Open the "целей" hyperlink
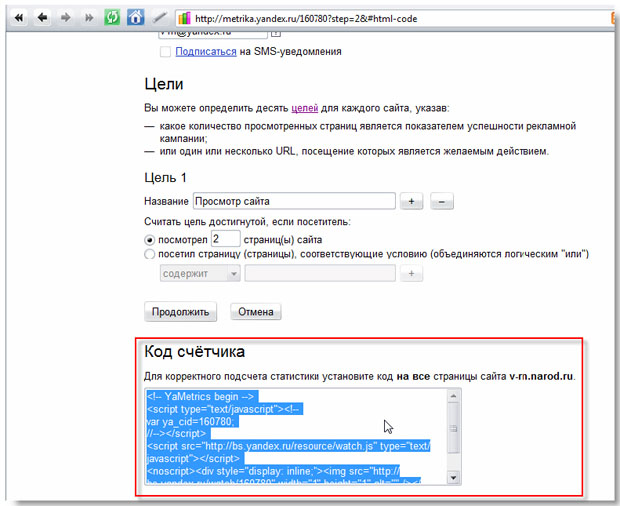 pos(304,107)
